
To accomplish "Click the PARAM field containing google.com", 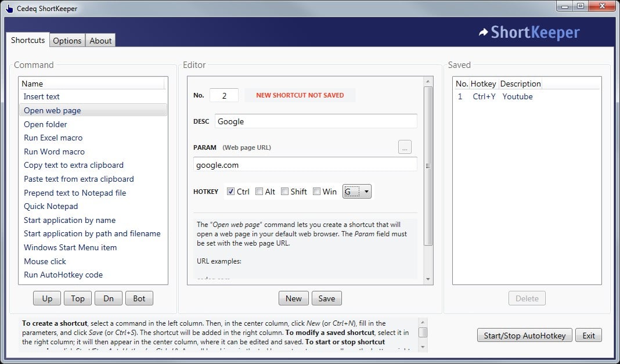I will [305, 164].
